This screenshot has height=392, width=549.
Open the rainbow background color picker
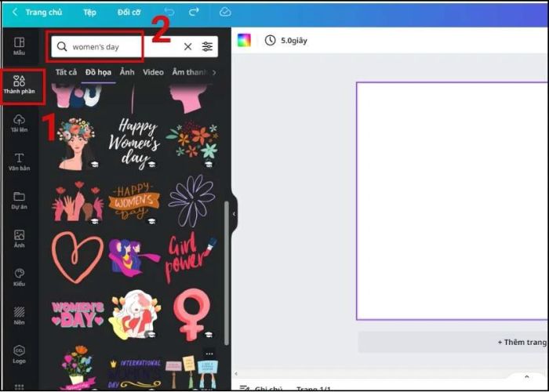pyautogui.click(x=244, y=40)
